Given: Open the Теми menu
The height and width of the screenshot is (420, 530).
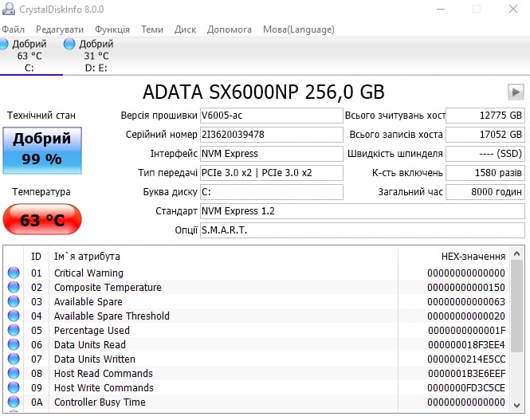Looking at the screenshot, I should pos(152,29).
